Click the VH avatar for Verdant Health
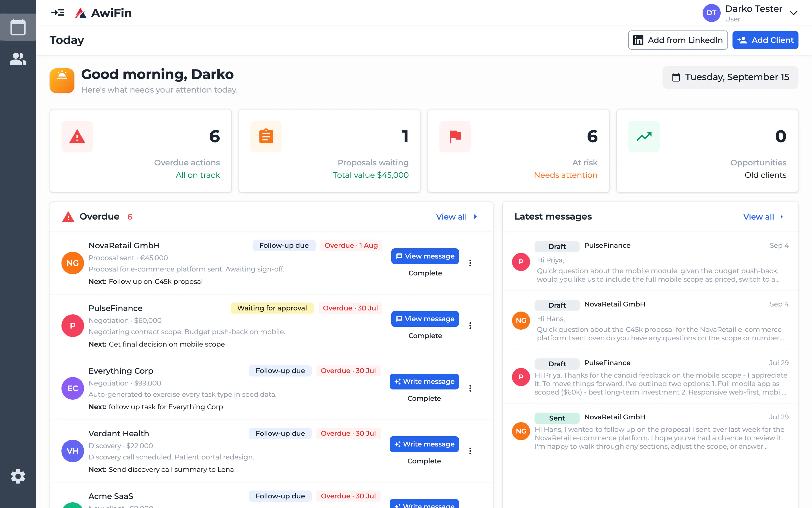Viewport: 812px width, 508px height. pyautogui.click(x=72, y=451)
